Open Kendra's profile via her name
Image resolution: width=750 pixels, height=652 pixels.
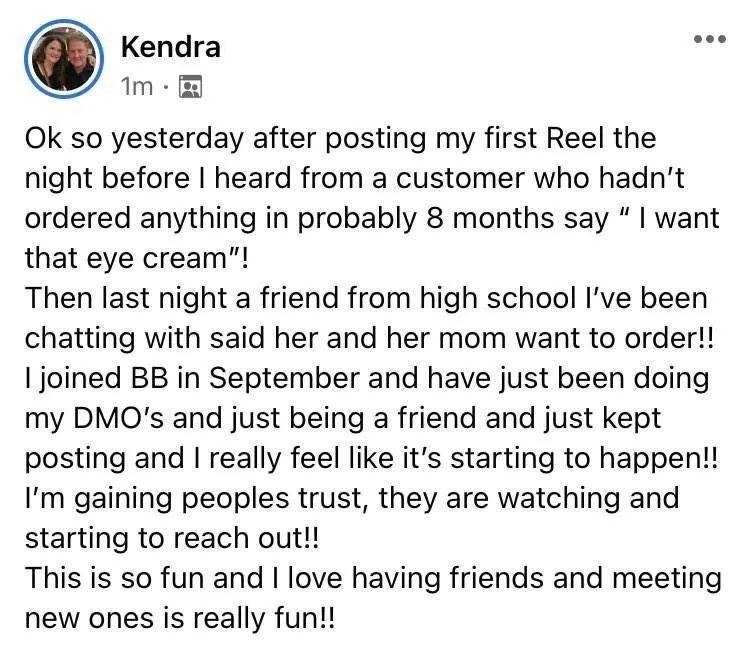[x=171, y=47]
